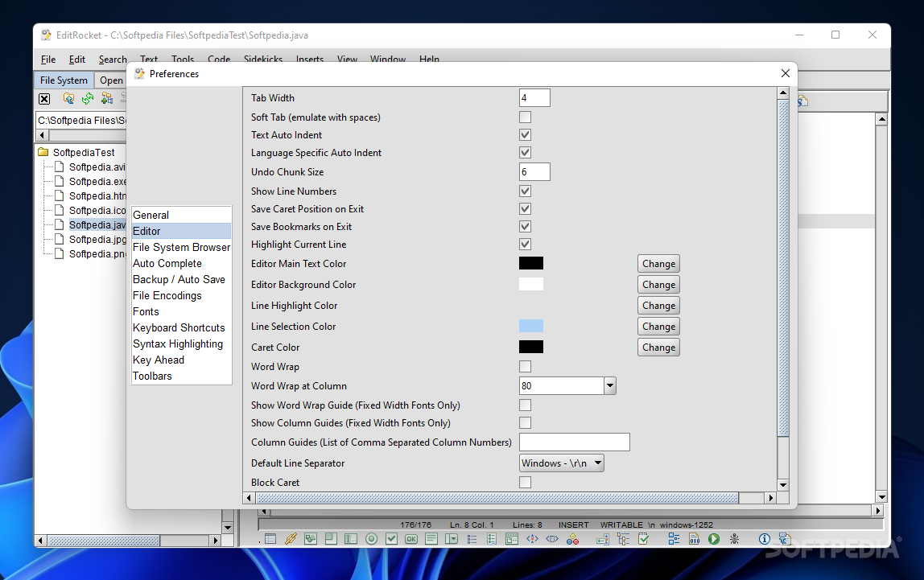The image size is (924, 580).
Task: Click the text input field icon in bottom toolbar
Action: pyautogui.click(x=351, y=538)
